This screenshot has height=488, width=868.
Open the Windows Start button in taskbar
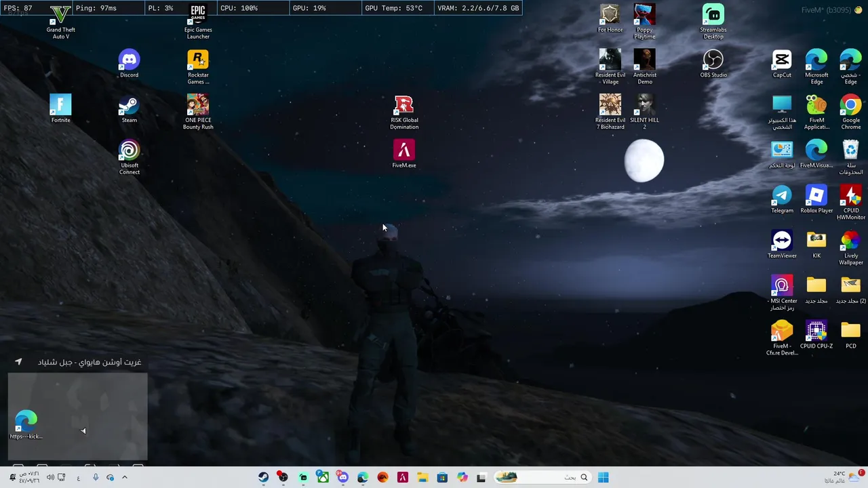[x=603, y=477]
